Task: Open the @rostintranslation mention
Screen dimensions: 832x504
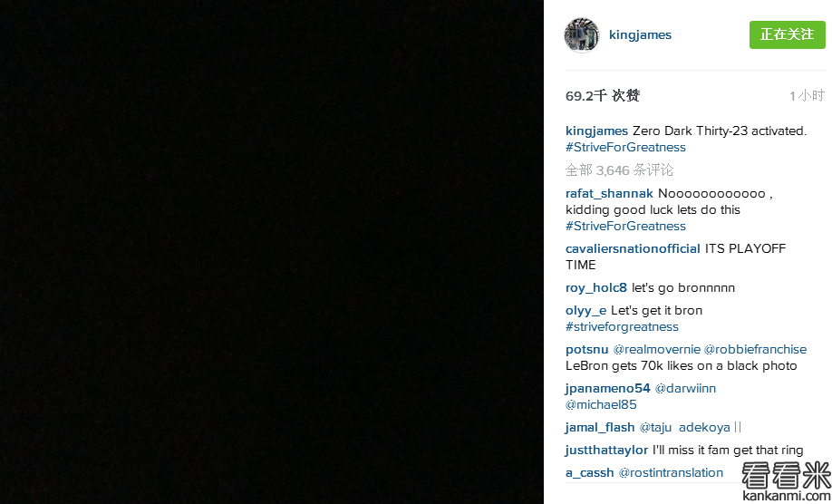Action: click(x=671, y=472)
